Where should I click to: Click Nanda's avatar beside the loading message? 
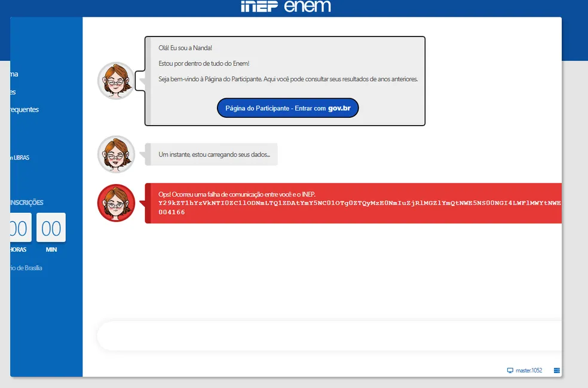[x=116, y=154]
